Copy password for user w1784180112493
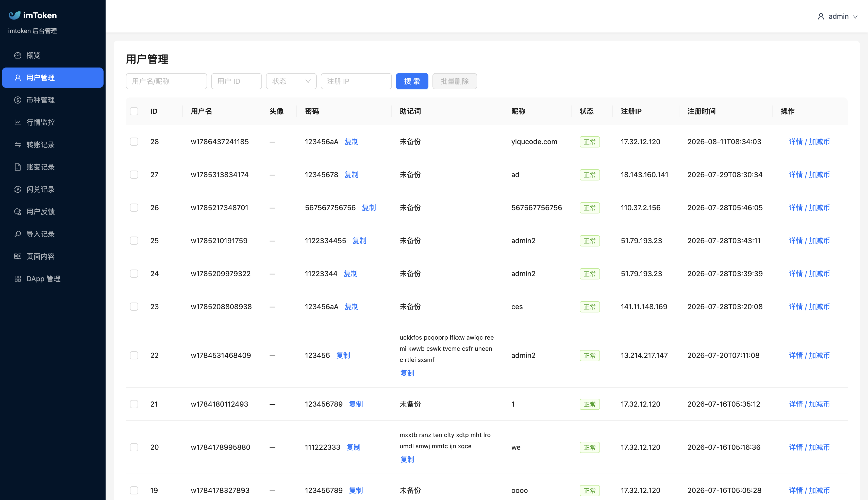The height and width of the screenshot is (500, 868). coord(356,404)
